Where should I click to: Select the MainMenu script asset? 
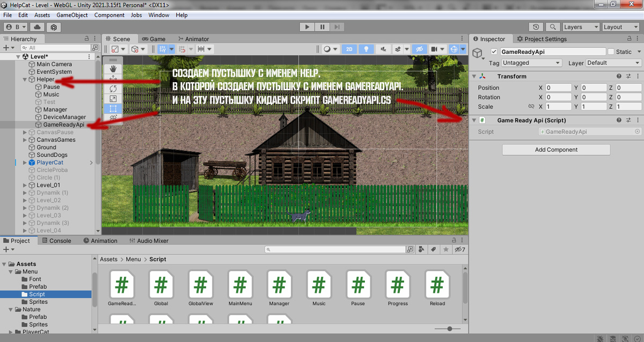(240, 287)
